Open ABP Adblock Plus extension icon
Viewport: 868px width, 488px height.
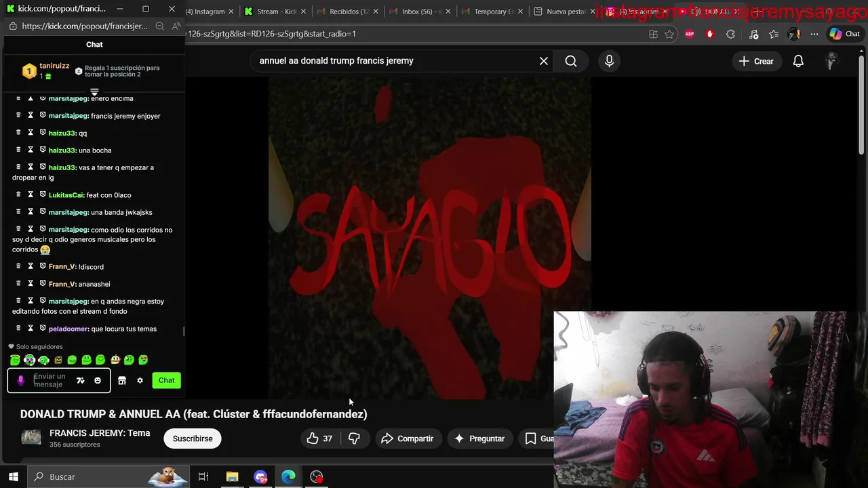click(690, 34)
